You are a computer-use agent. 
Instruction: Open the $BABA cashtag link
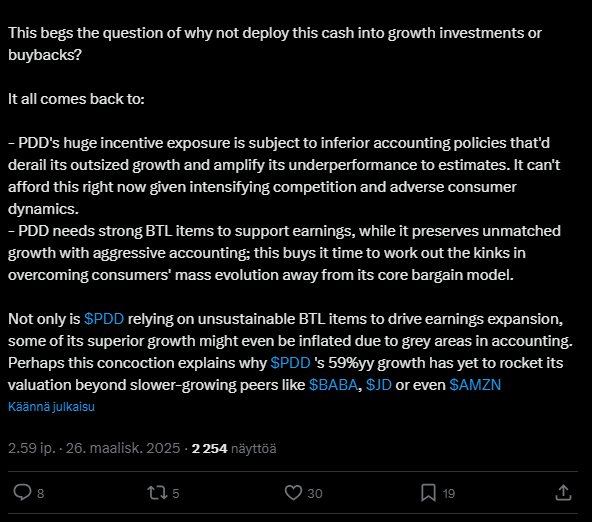coord(333,385)
